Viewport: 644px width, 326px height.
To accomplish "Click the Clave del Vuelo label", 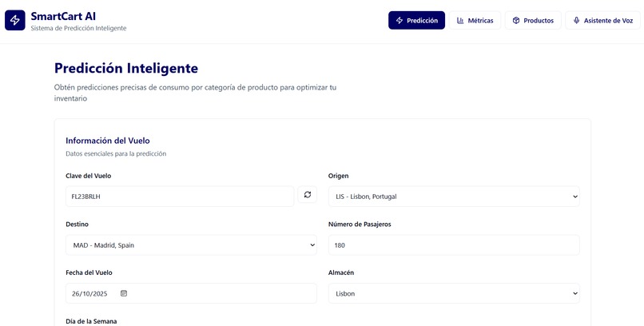I will (x=89, y=176).
